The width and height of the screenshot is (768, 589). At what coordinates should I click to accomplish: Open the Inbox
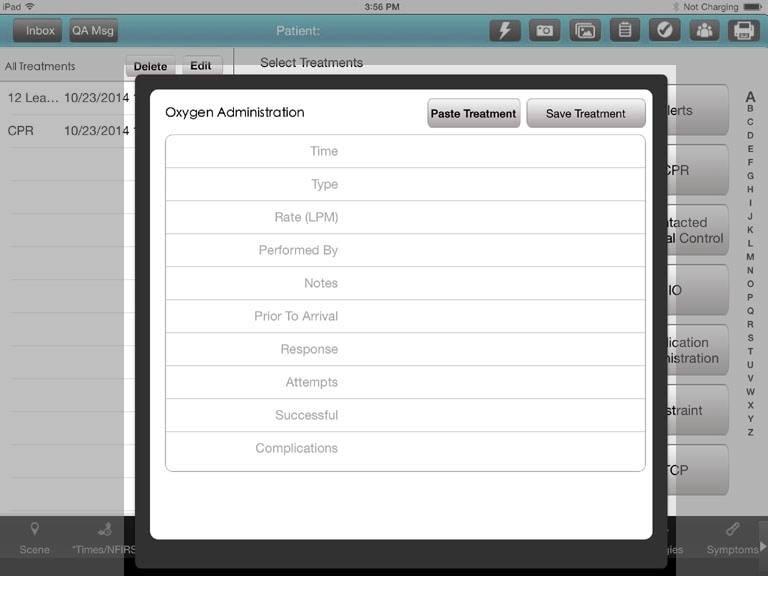(39, 31)
